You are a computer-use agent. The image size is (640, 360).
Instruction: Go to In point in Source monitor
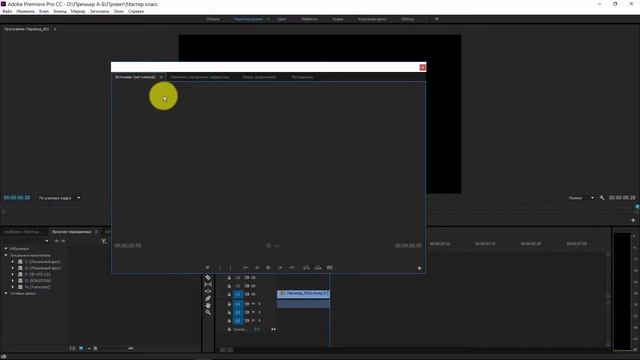point(245,268)
